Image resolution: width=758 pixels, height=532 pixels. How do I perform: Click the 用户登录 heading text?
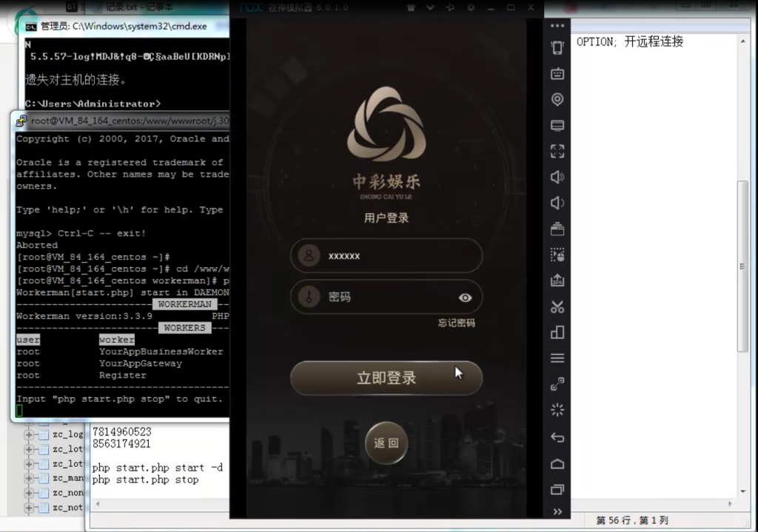[386, 218]
